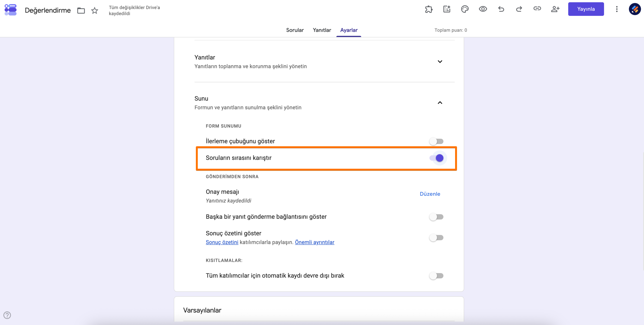Collapse the Sunu settings section
The image size is (644, 325).
[x=440, y=103]
